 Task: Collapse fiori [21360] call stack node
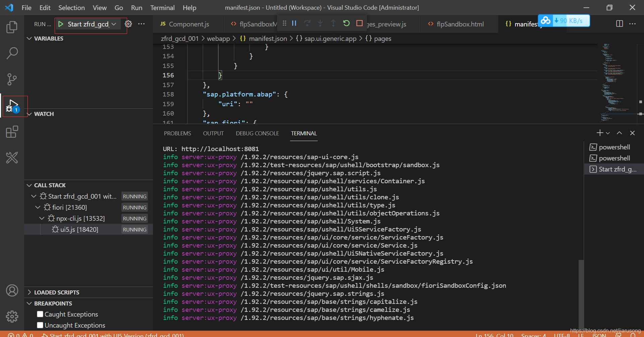(x=38, y=207)
